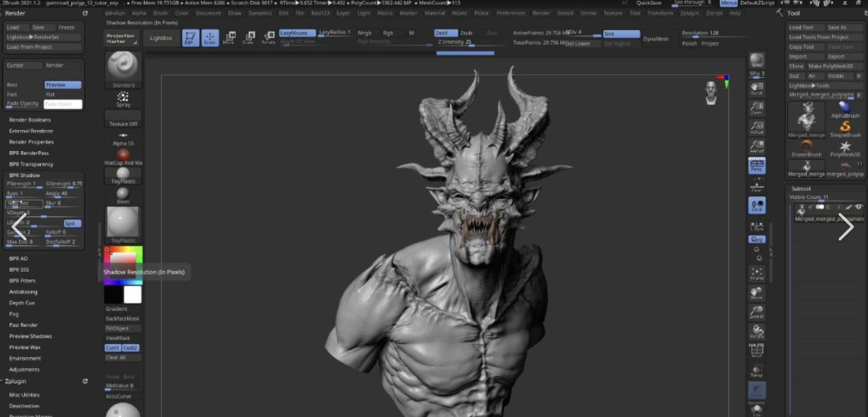Screen dimensions: 868x417
Task: Click the Zoom magnifier icon on right shelf
Action: pyautogui.click(x=757, y=108)
